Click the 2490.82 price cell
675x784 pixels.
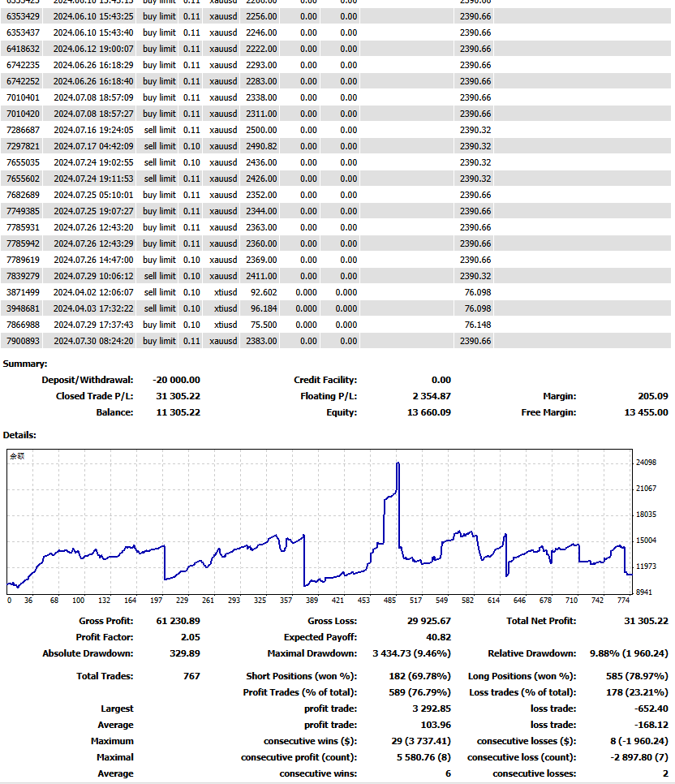coord(261,147)
